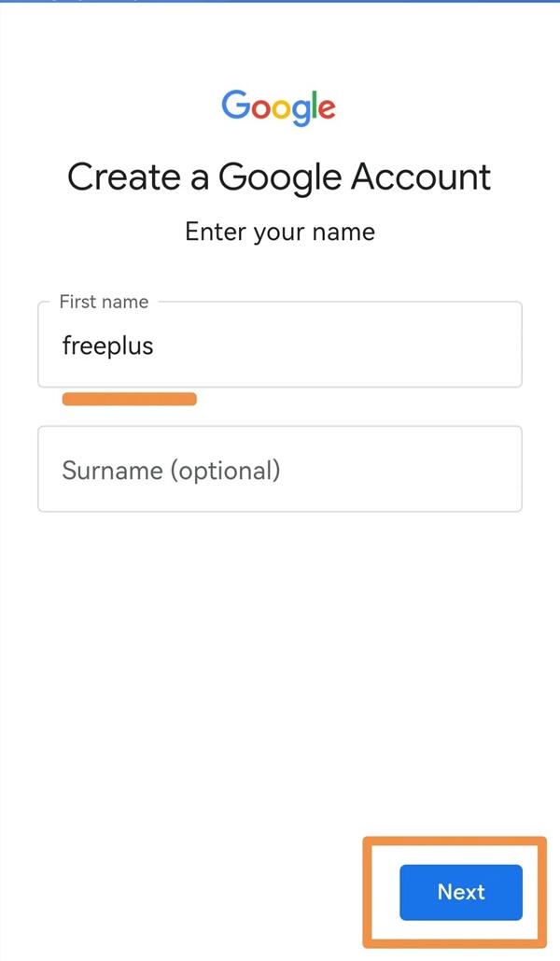Viewport: 560px width, 961px height.
Task: Click the typed text freeplus
Action: click(x=107, y=346)
